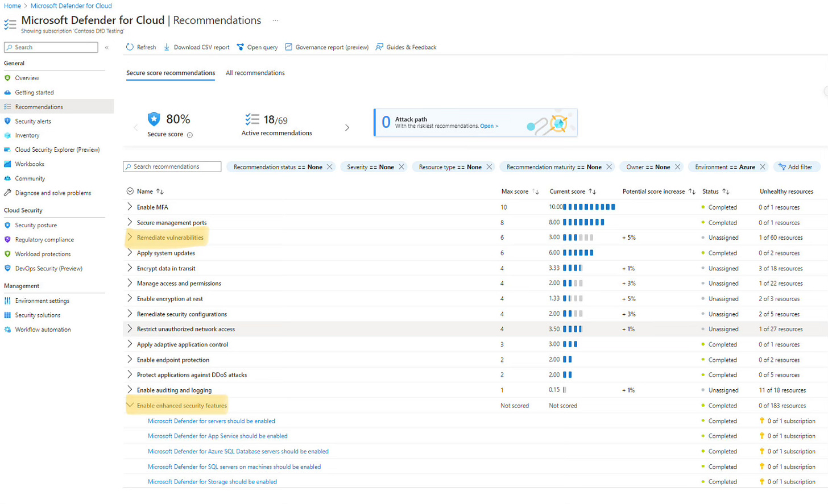Remove the Severity filter
828x504 pixels.
point(401,166)
